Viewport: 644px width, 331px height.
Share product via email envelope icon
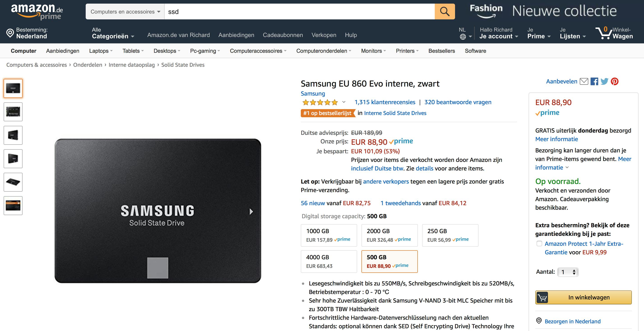(584, 81)
